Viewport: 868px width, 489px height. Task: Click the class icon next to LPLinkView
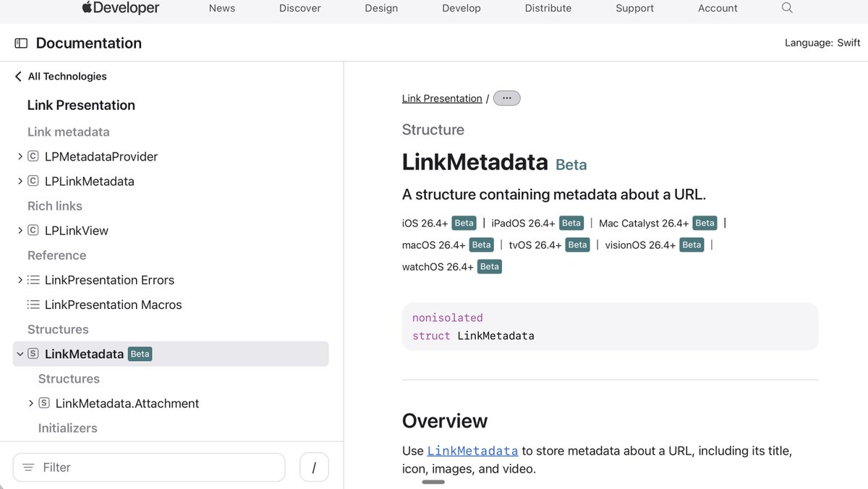(33, 230)
